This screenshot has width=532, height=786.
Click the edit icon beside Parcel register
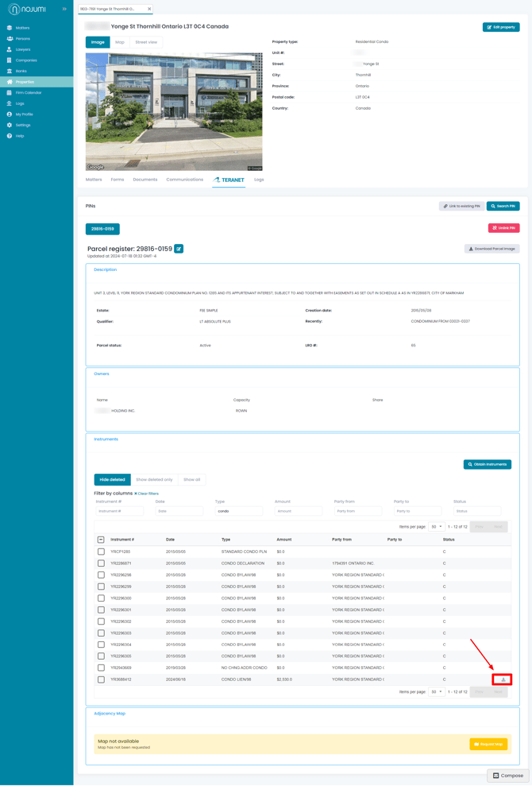[x=179, y=249]
